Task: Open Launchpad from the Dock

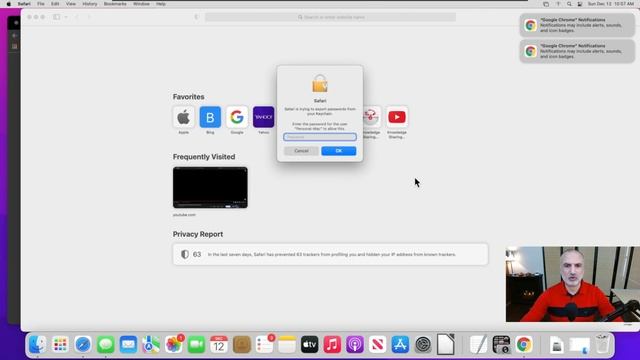Action: pos(60,344)
